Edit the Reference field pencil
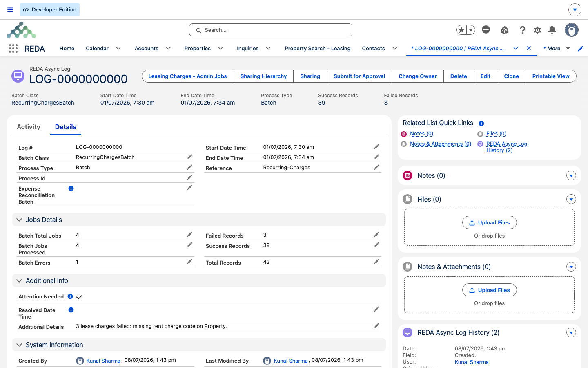This screenshot has width=588, height=368. coord(376,168)
